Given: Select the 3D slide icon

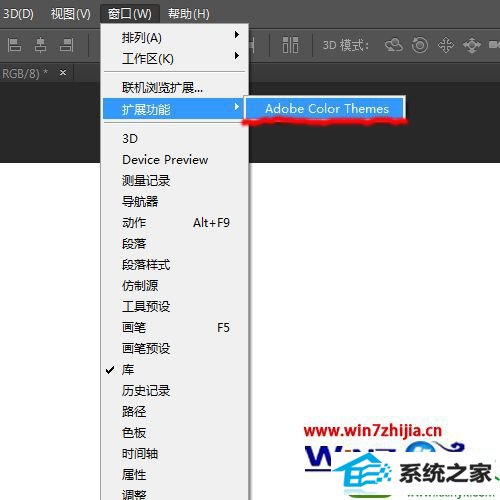Looking at the screenshot, I should pos(472,45).
